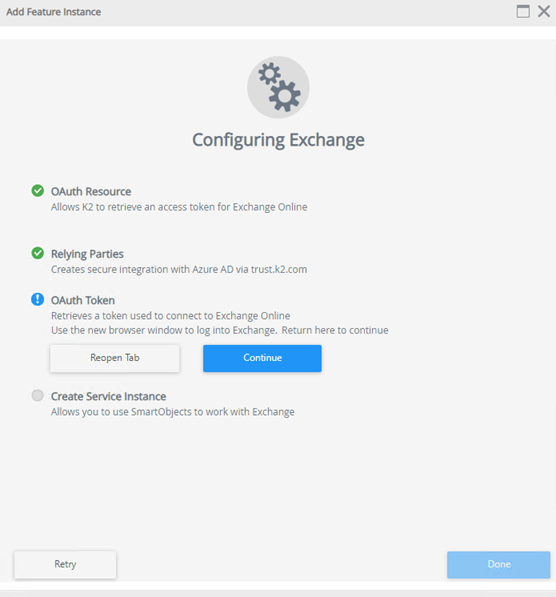
Task: Click the Done button
Action: pyautogui.click(x=498, y=564)
